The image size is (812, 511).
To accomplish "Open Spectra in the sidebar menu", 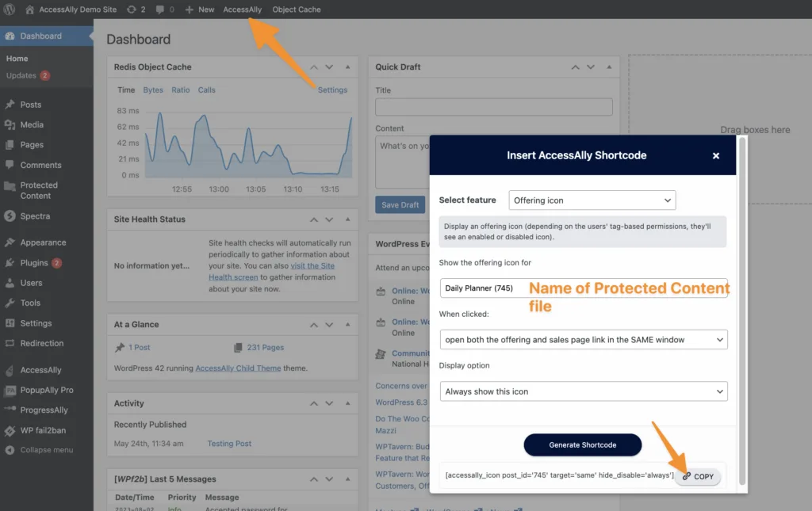I will (x=35, y=216).
